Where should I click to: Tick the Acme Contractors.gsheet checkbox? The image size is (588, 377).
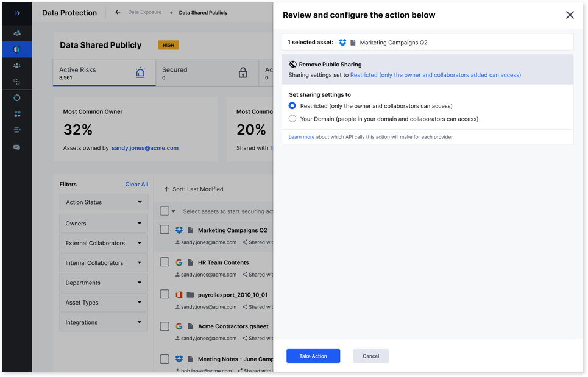165,326
